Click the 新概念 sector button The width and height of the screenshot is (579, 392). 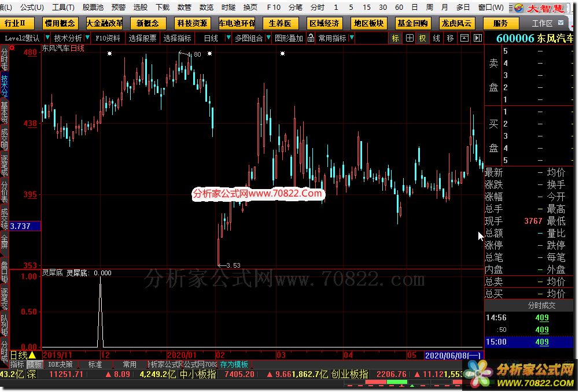[x=147, y=23]
